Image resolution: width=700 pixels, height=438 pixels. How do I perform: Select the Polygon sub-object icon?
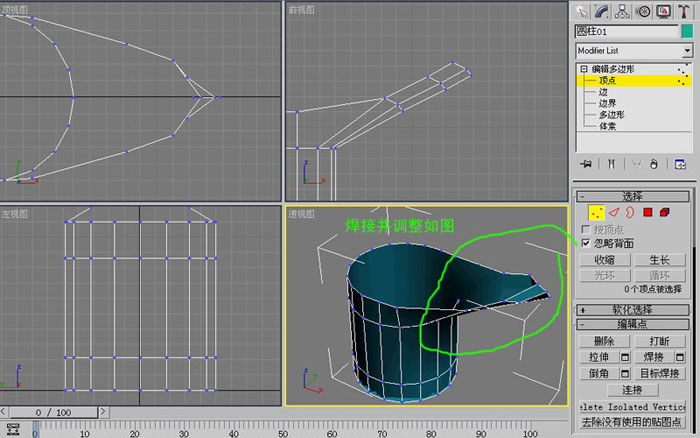[x=648, y=213]
